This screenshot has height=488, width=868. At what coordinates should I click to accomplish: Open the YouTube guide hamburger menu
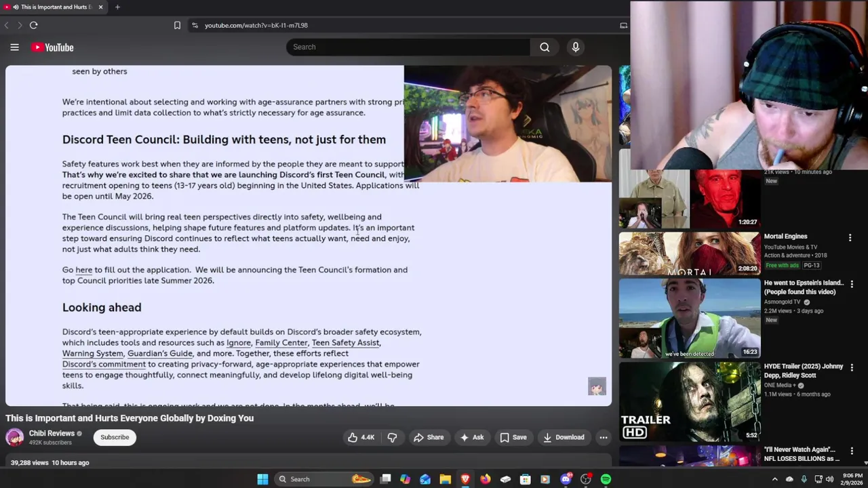click(x=14, y=47)
